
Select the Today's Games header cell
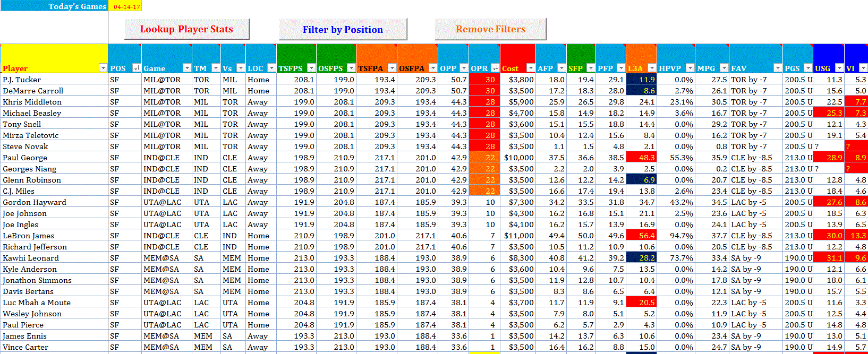click(54, 6)
